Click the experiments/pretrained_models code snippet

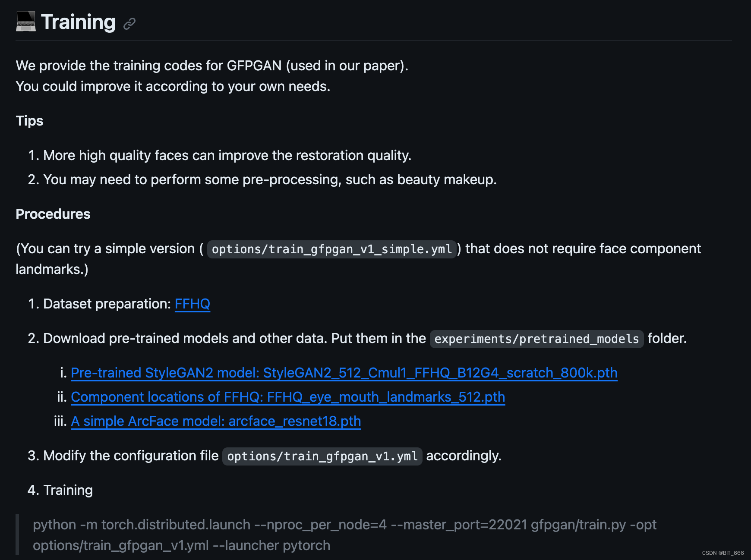click(x=536, y=339)
